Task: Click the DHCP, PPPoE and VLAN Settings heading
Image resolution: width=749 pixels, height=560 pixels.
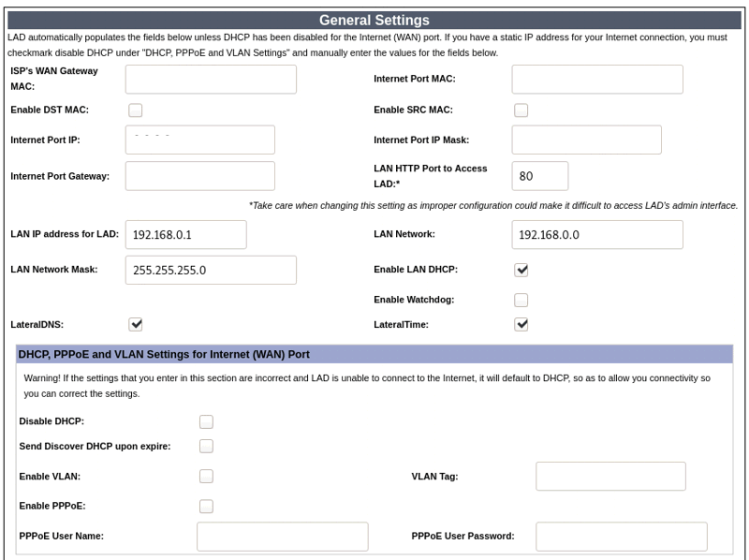Action: [164, 355]
